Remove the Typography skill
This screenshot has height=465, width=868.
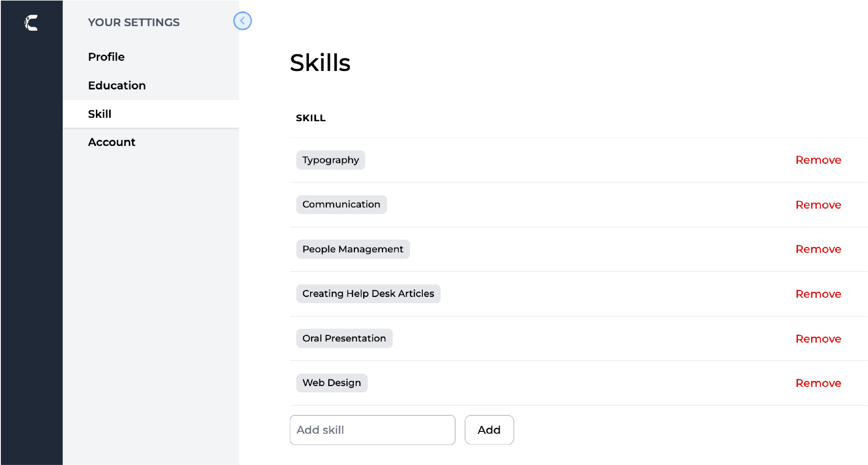[x=818, y=160]
